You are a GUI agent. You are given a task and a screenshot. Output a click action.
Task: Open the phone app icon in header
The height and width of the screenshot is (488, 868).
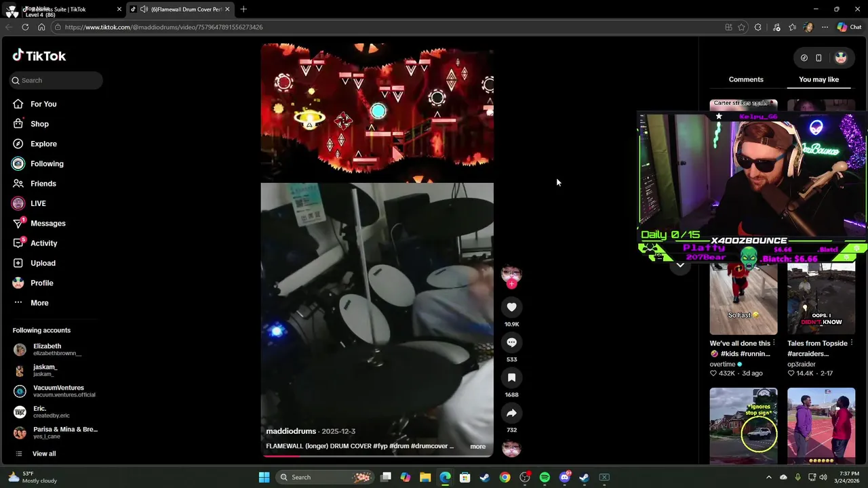tap(818, 58)
